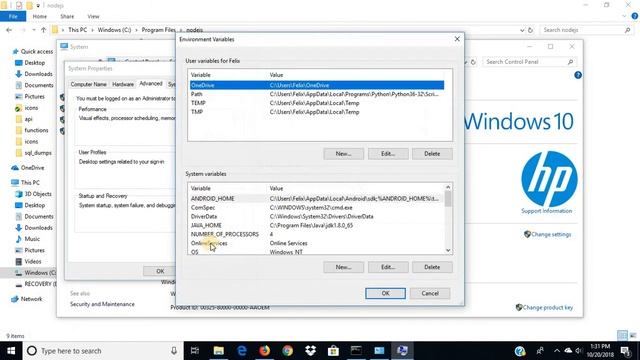Select the TMP user variable row
This screenshot has height=360, width=640.
[x=317, y=112]
